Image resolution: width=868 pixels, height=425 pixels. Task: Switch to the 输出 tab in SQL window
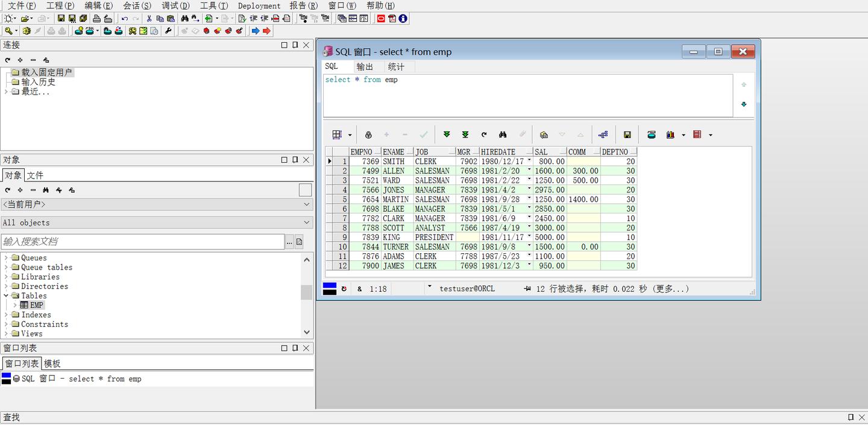pyautogui.click(x=365, y=67)
